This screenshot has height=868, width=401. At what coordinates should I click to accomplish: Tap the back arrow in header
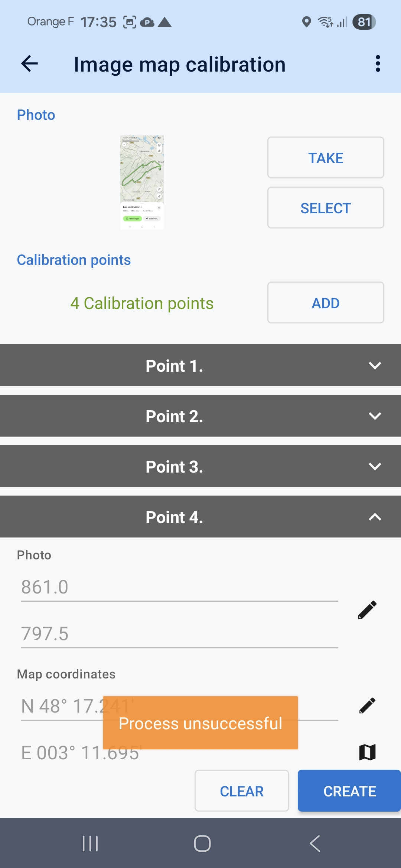click(30, 64)
